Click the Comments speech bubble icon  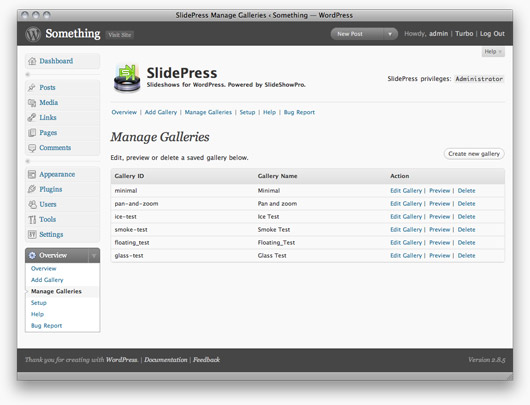pyautogui.click(x=32, y=148)
